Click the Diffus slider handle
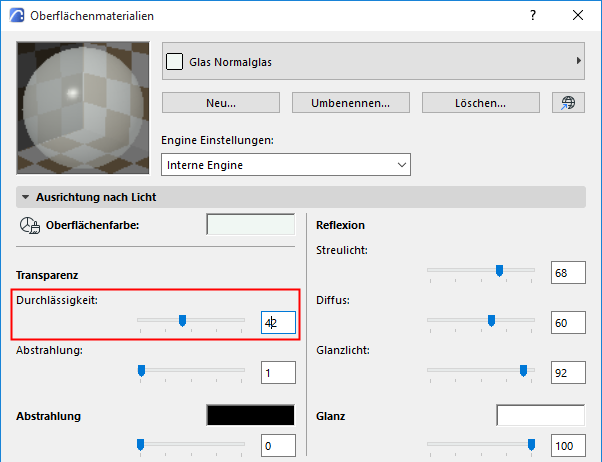Screen dimensions: 602x462 (491, 320)
